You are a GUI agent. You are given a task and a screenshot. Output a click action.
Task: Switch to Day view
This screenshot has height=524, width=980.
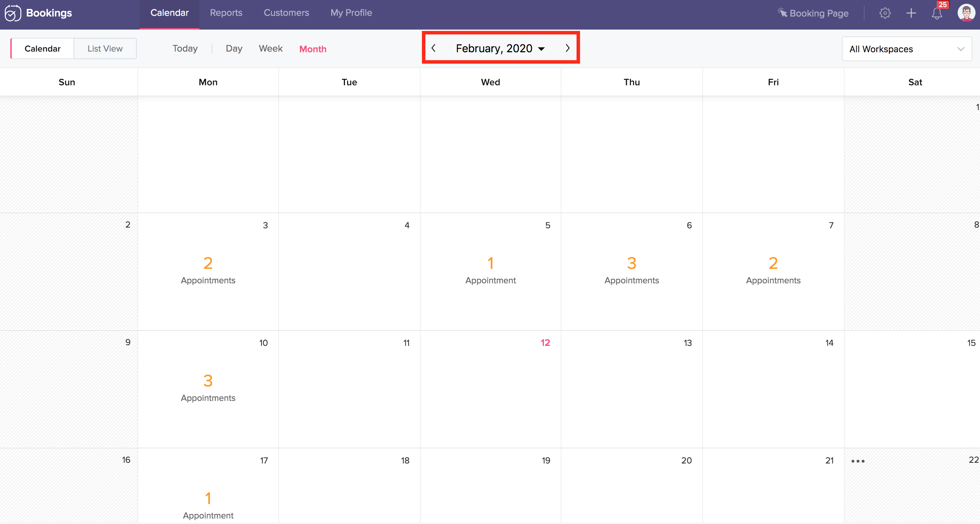[x=234, y=49]
